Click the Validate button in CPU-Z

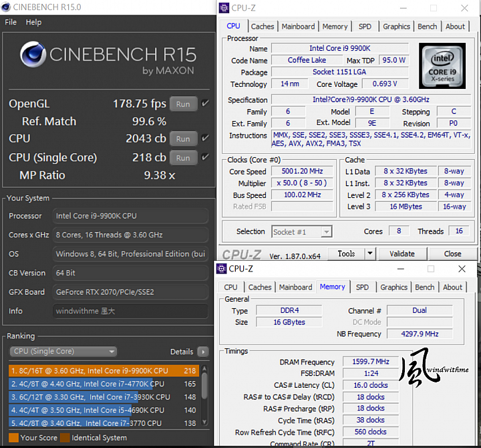click(x=402, y=253)
